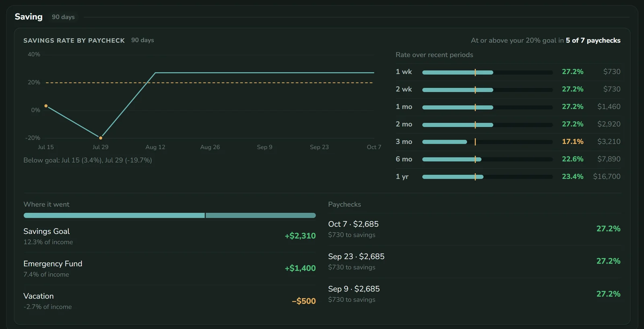Click the 6 mo rate progress bar
The width and height of the screenshot is (644, 329).
(x=487, y=159)
